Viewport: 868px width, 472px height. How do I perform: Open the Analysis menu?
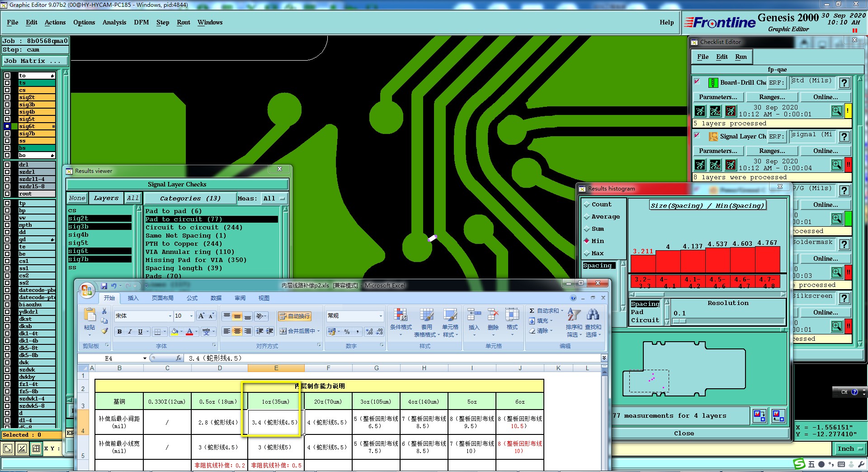[x=114, y=22]
